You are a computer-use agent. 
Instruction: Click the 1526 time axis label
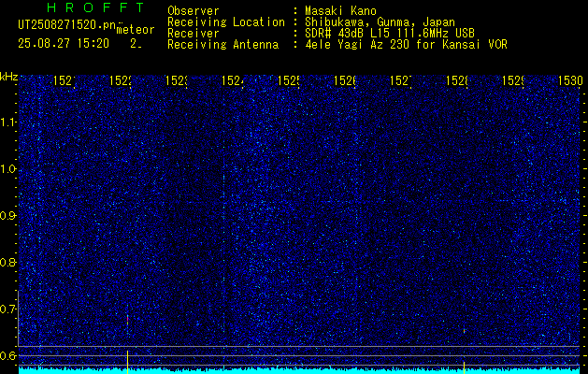pos(345,80)
